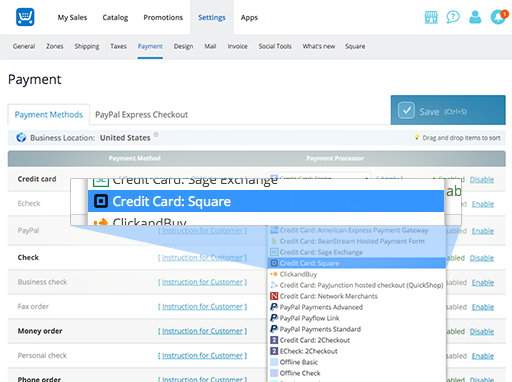This screenshot has width=512, height=382.
Task: Open Instruction for Customer in PayPal row
Action: pyautogui.click(x=202, y=231)
